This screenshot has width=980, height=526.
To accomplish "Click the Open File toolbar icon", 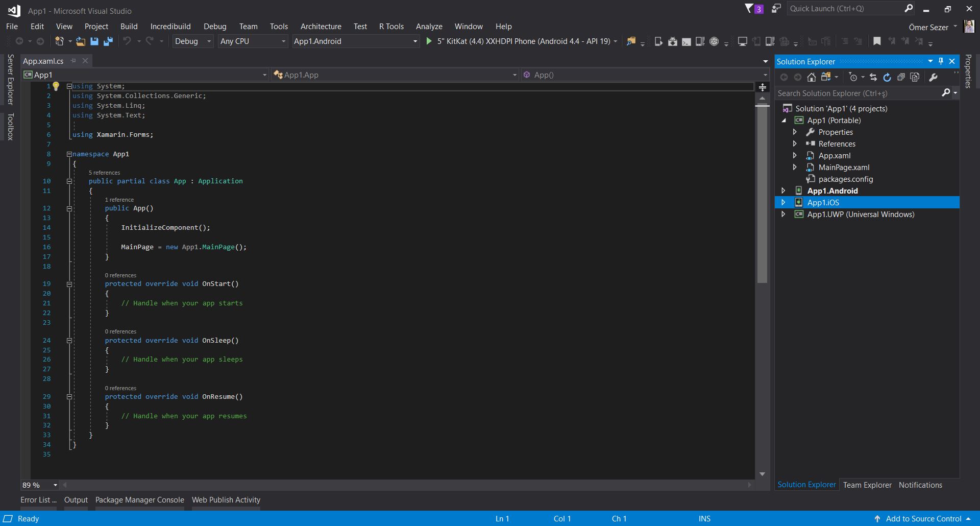I will click(x=81, y=41).
